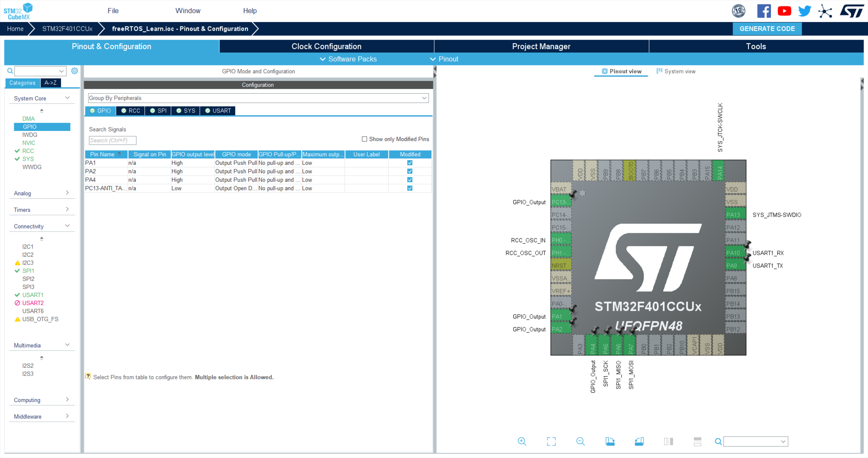Toggle Modified checkbox for PA2 row
Screen dimensions: 868x458
click(410, 171)
